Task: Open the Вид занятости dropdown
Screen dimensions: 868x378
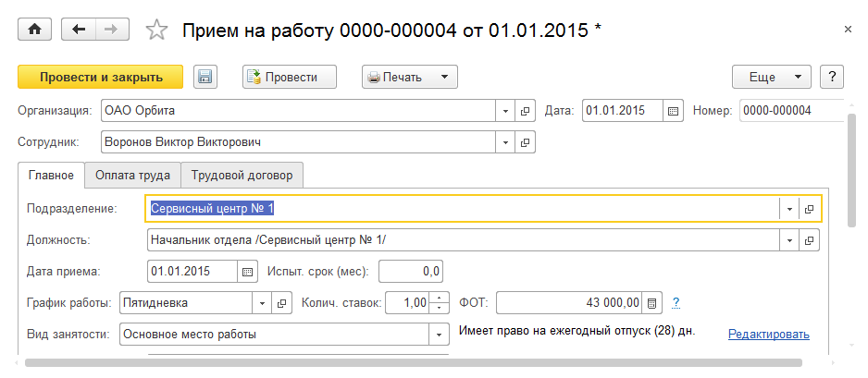Action: pos(440,335)
